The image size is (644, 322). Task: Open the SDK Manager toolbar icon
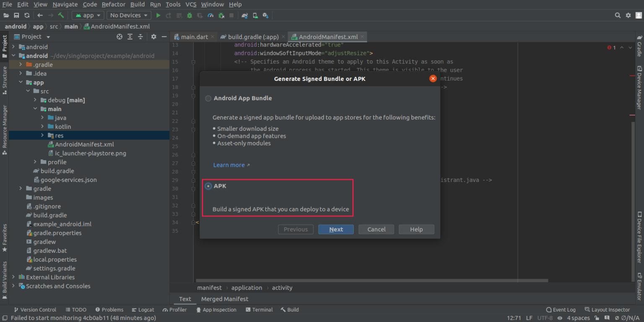pos(265,16)
